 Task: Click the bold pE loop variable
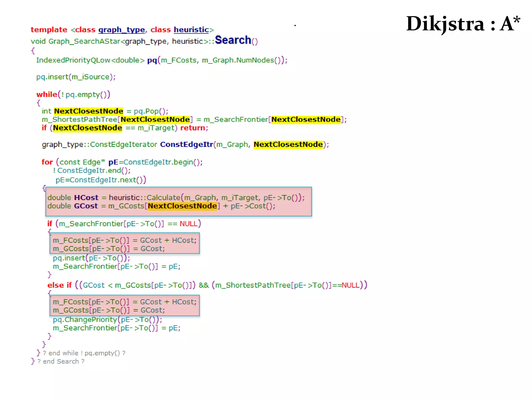click(x=113, y=162)
